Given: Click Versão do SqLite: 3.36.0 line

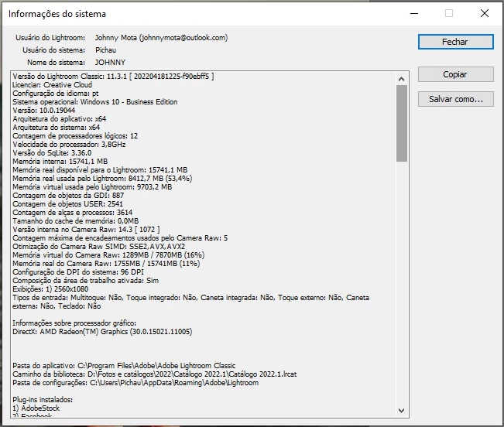Looking at the screenshot, I should [52, 153].
